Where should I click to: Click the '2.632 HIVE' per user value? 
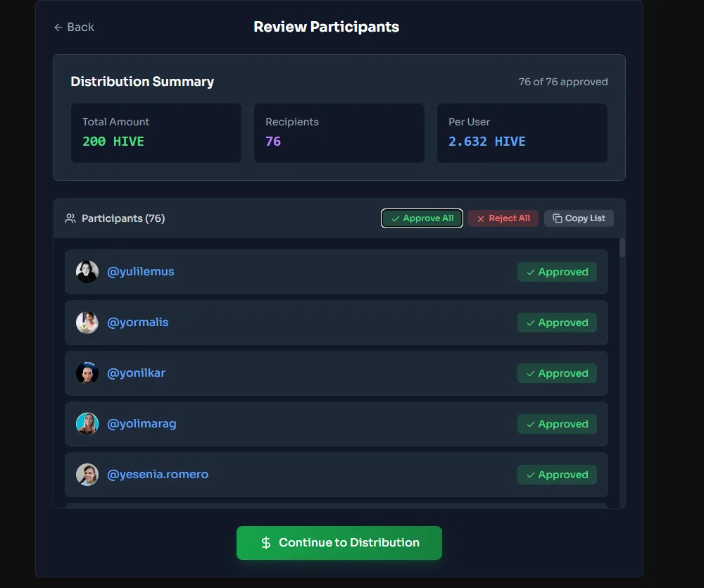(x=486, y=142)
